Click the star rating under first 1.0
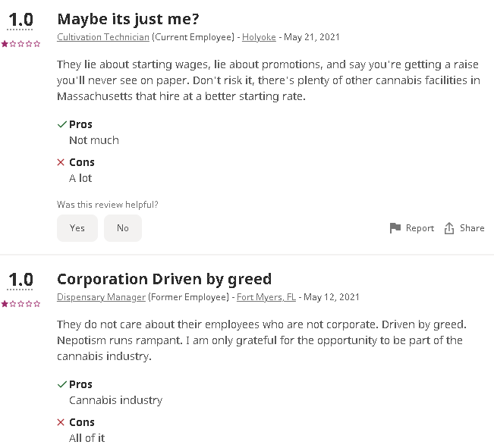This screenshot has height=448, width=494. 21,44
